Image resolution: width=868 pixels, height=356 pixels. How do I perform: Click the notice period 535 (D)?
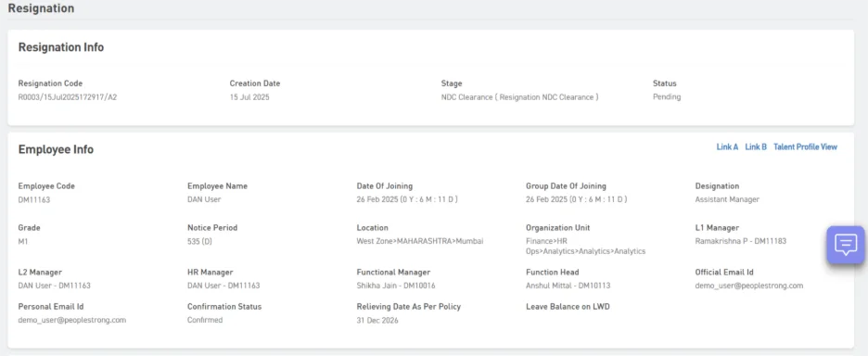pos(199,241)
